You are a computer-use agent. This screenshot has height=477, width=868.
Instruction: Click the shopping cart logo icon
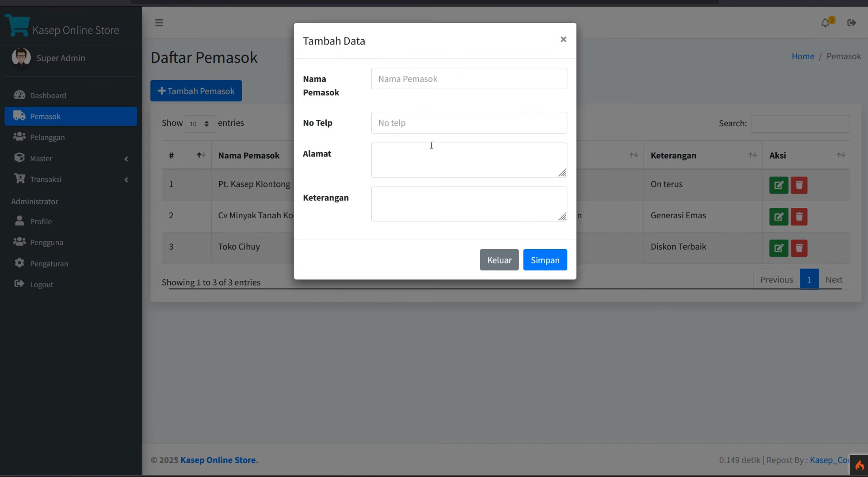click(x=17, y=25)
